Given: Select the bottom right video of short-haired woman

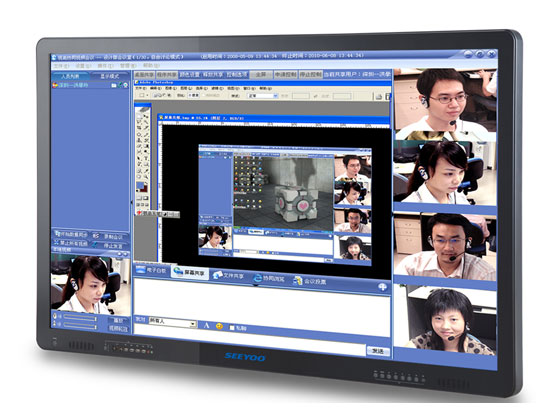Looking at the screenshot, I should click(x=445, y=320).
